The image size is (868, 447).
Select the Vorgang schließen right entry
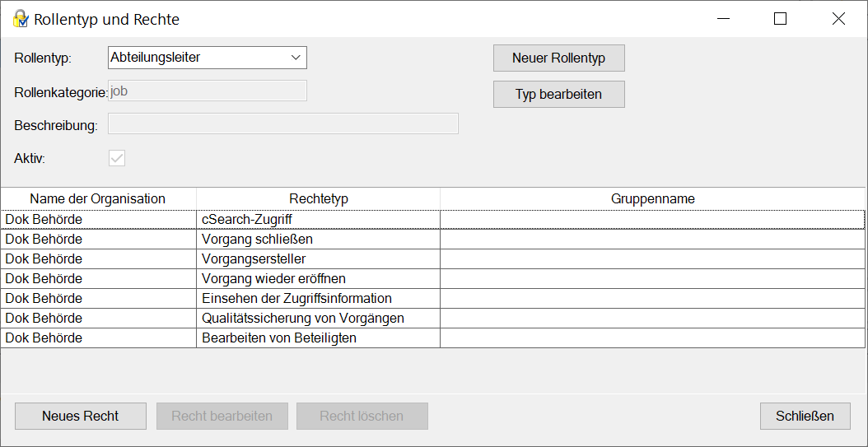257,239
